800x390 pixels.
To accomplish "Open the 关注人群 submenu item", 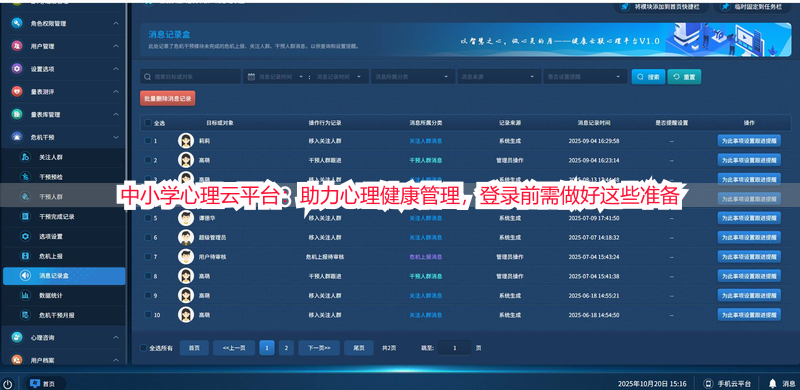I will (51, 157).
